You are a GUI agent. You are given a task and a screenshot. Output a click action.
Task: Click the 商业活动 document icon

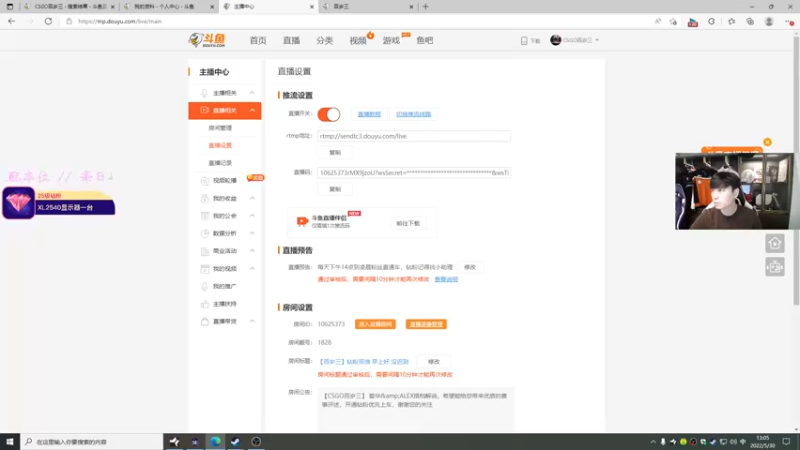coord(205,251)
